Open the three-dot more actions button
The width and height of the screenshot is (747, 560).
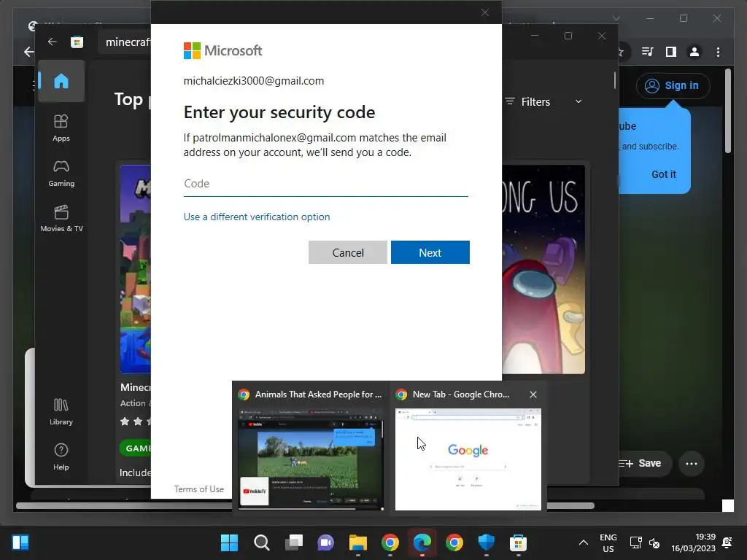click(x=692, y=463)
